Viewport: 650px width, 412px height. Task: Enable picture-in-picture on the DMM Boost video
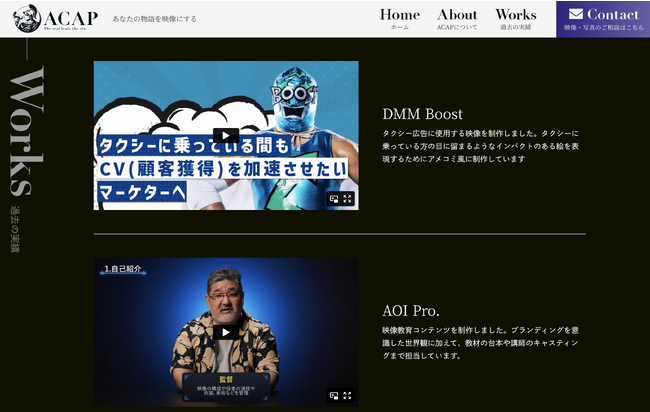(334, 199)
